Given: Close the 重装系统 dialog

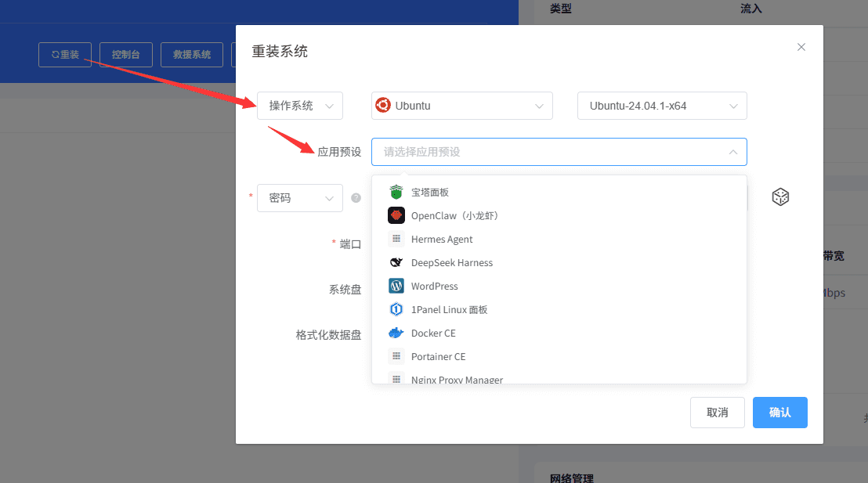Looking at the screenshot, I should [801, 47].
